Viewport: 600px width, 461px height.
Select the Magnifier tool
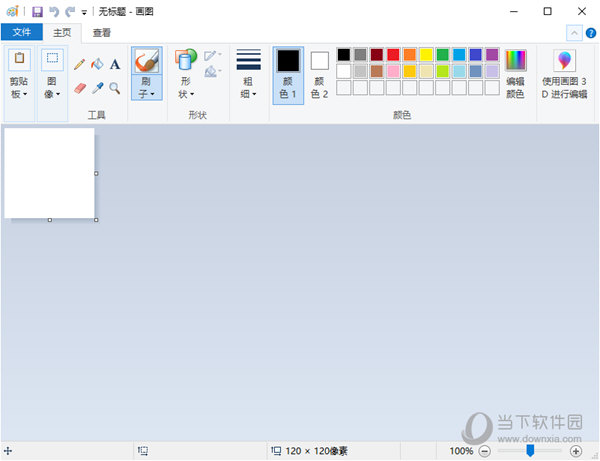115,88
